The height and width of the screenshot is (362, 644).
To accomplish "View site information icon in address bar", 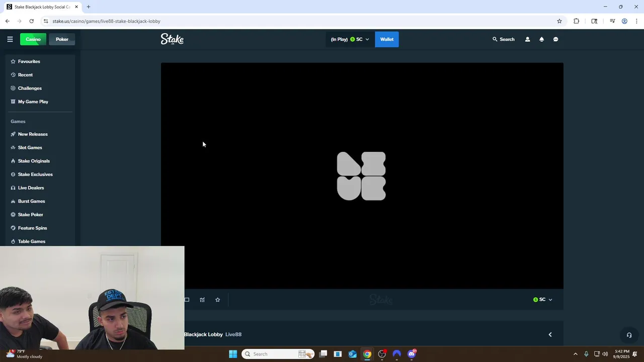I will 46,21.
